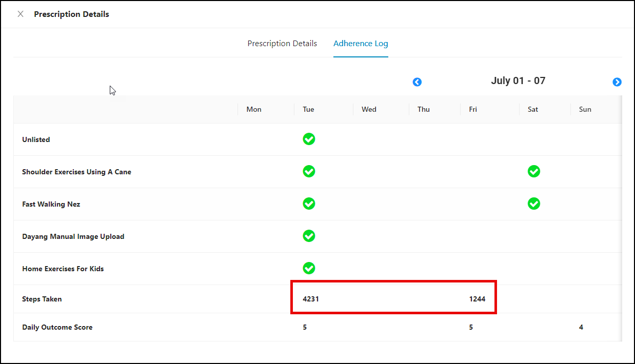
Task: Select Tuesday steps value 4231
Action: 311,299
